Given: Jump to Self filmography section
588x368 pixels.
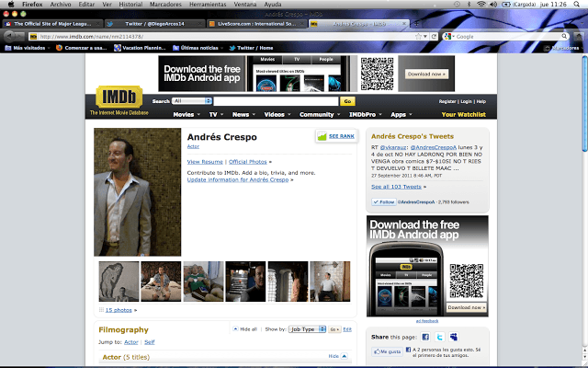Looking at the screenshot, I should click(149, 342).
